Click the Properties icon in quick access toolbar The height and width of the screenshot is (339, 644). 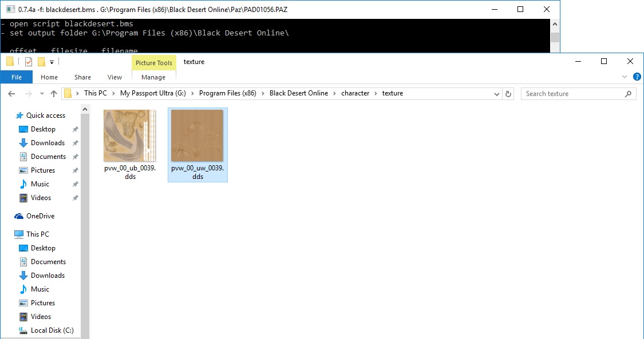pyautogui.click(x=29, y=62)
